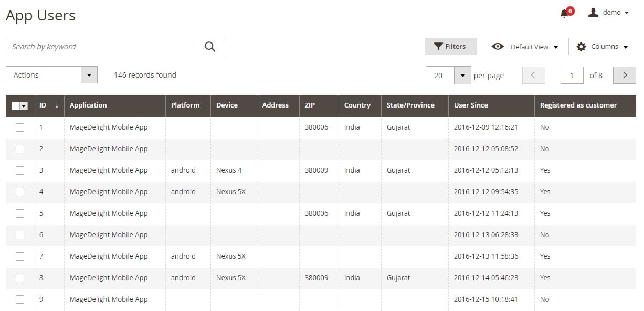Viewport: 644px width, 311px height.
Task: Click ZIP 380006 in row 1
Action: click(x=316, y=127)
